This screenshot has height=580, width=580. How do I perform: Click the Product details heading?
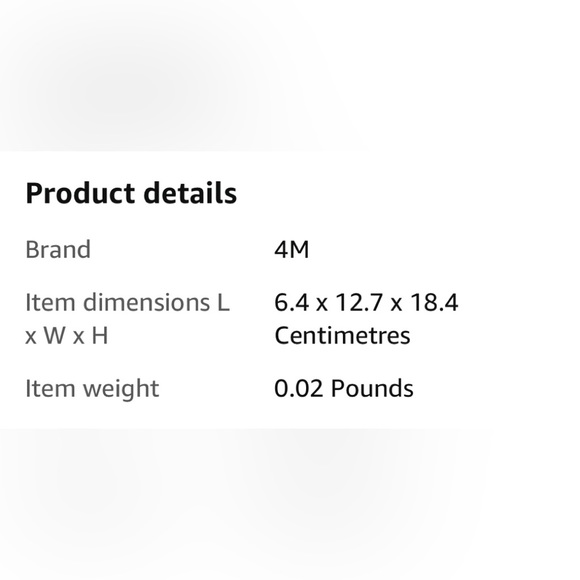click(131, 193)
